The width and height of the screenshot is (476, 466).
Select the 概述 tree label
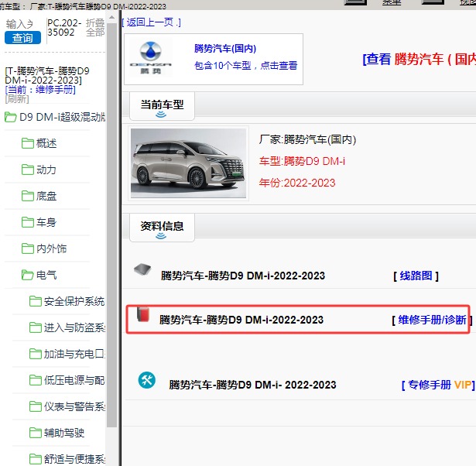tap(46, 143)
